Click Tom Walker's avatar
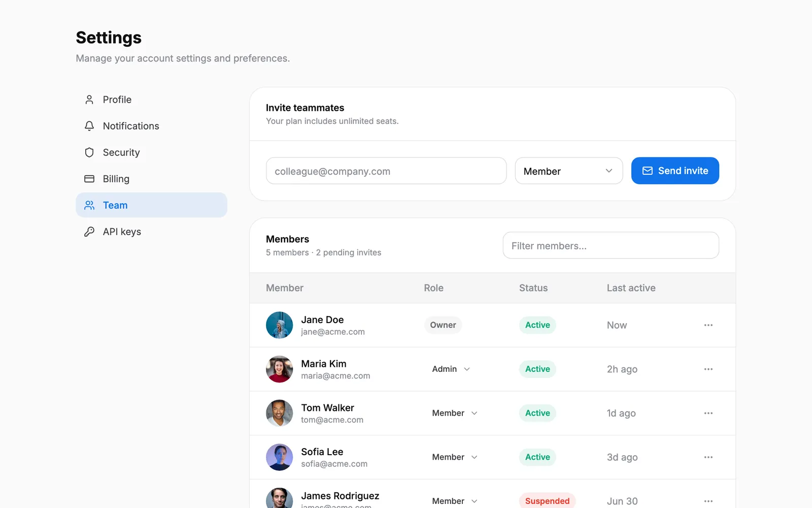This screenshot has width=812, height=508. click(279, 413)
